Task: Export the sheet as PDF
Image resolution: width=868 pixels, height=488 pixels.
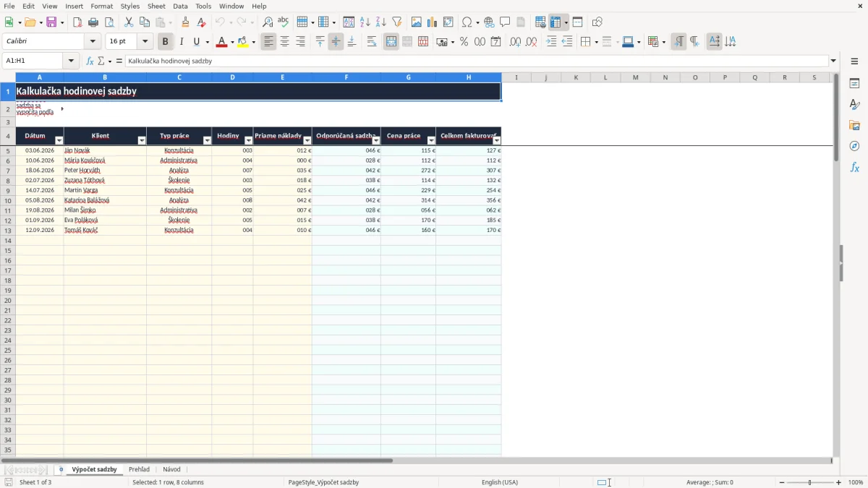Action: [x=77, y=22]
